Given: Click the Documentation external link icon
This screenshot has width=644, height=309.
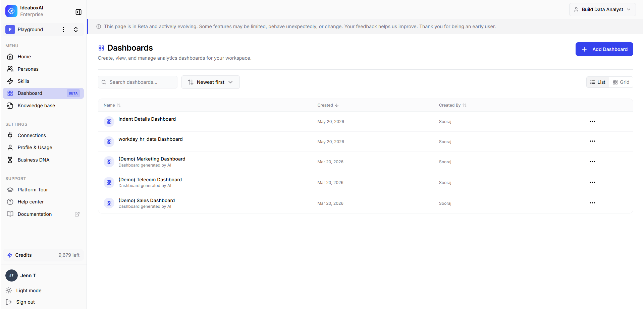Looking at the screenshot, I should point(77,214).
